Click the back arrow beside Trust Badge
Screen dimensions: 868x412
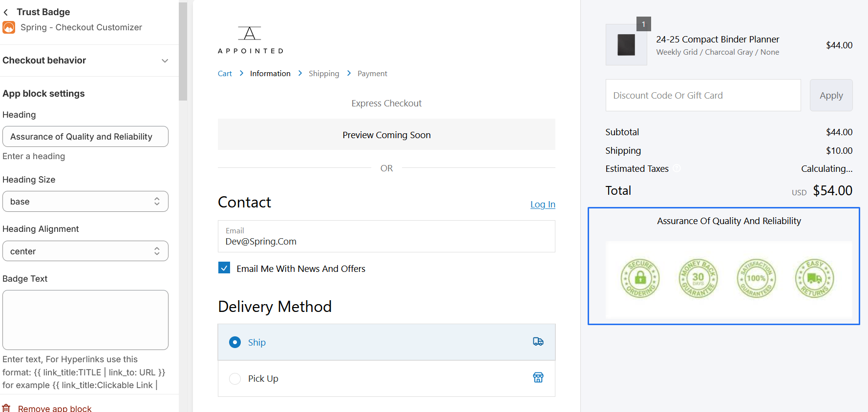pyautogui.click(x=6, y=12)
